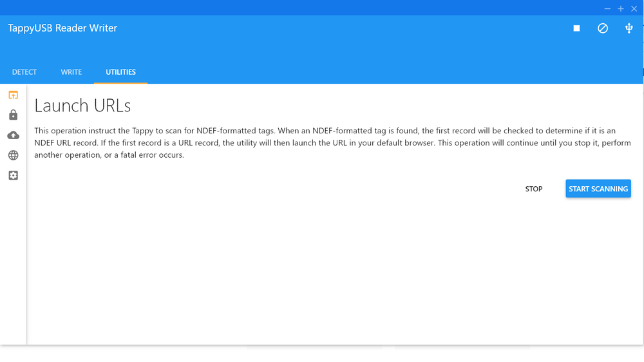Click the disconnect circle-slash icon

pyautogui.click(x=603, y=28)
